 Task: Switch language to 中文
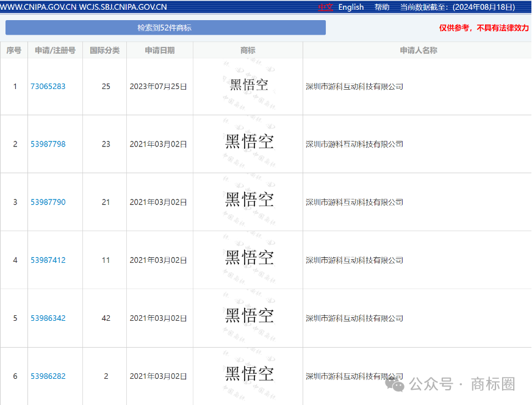click(x=325, y=7)
